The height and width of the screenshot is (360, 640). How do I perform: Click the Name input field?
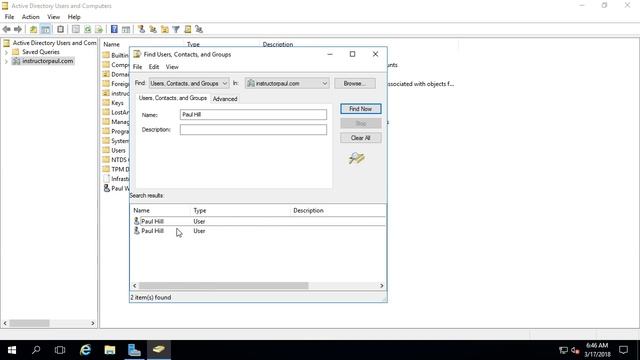pos(253,115)
